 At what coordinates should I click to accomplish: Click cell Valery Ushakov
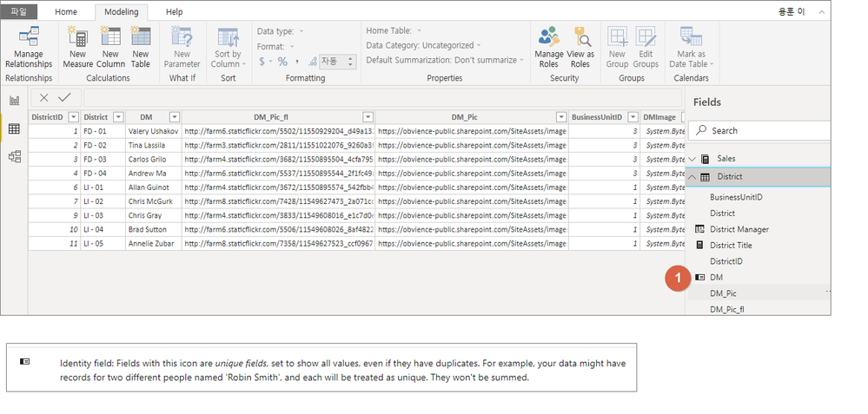coord(153,131)
